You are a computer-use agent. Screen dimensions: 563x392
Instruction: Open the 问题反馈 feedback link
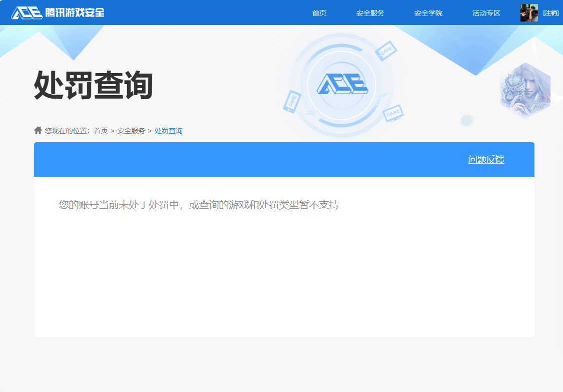click(x=486, y=159)
